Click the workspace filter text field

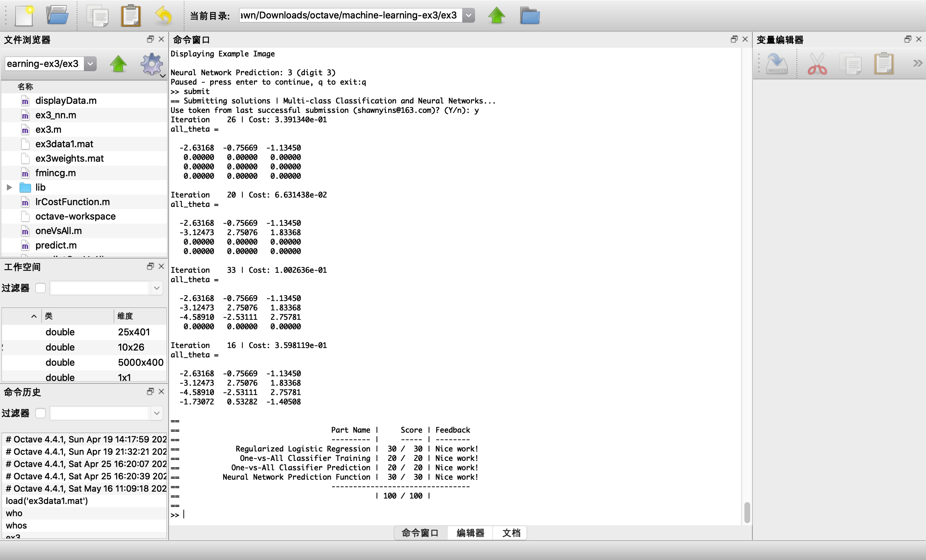click(100, 288)
